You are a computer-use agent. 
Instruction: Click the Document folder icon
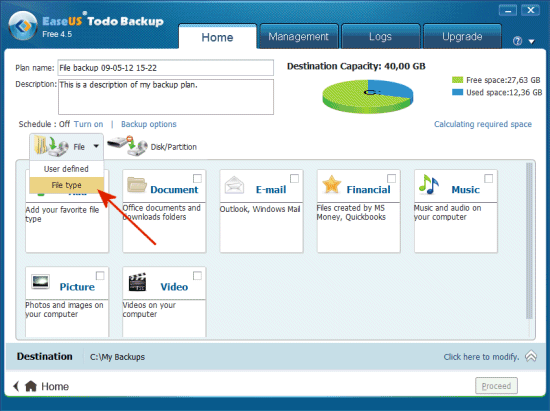click(x=137, y=185)
